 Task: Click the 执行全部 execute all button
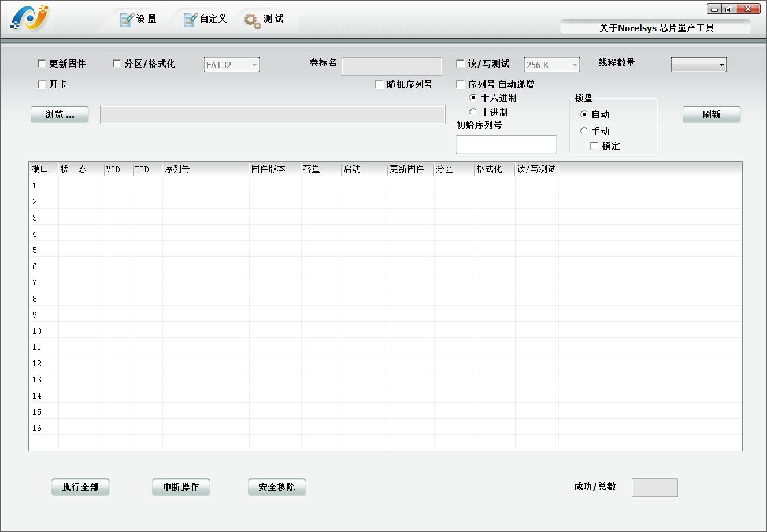pos(80,487)
